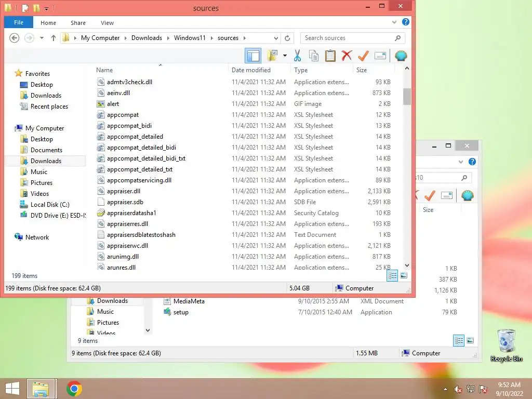
Task: Click the Help question mark icon in sources window
Action: point(405,22)
